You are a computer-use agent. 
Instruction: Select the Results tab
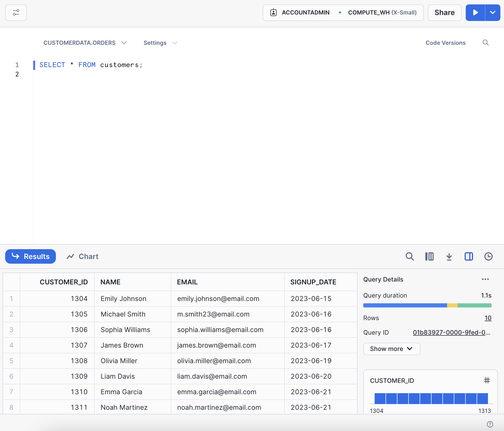pos(31,256)
